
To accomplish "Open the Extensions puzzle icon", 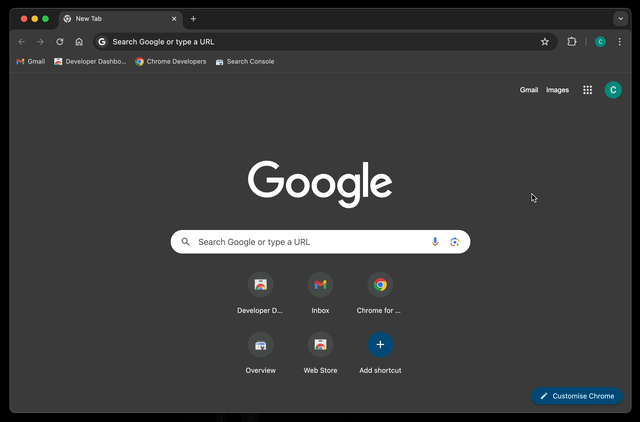I will (572, 42).
